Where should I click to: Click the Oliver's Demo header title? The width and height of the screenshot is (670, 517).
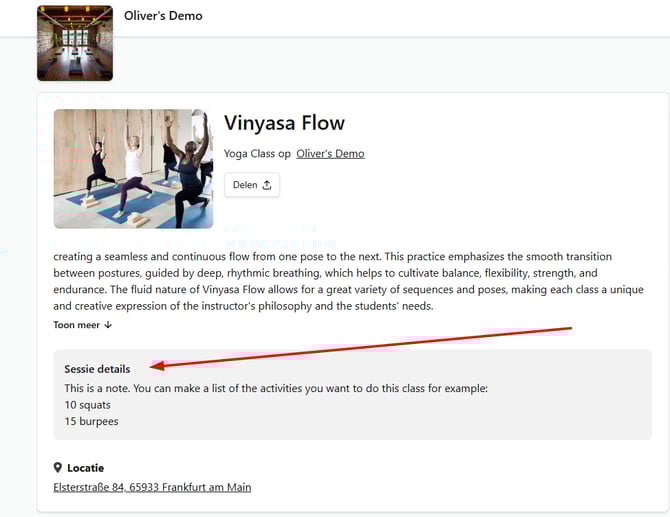(x=163, y=16)
